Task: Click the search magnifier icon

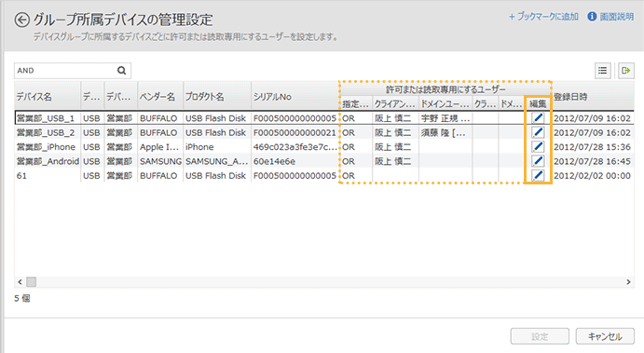Action: coord(121,71)
